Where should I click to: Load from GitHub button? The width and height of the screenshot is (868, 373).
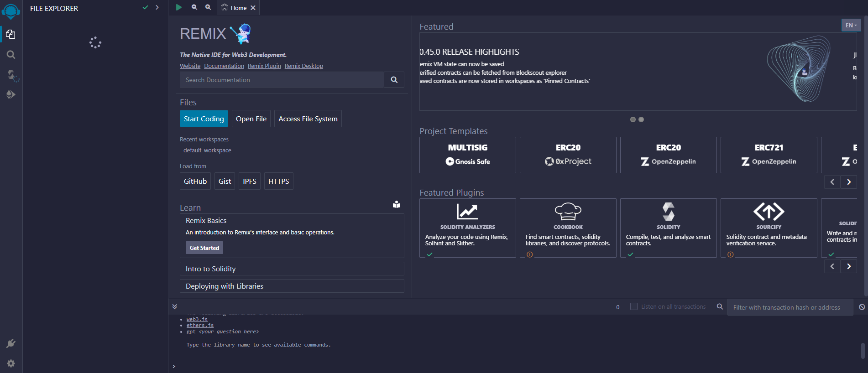coord(195,181)
